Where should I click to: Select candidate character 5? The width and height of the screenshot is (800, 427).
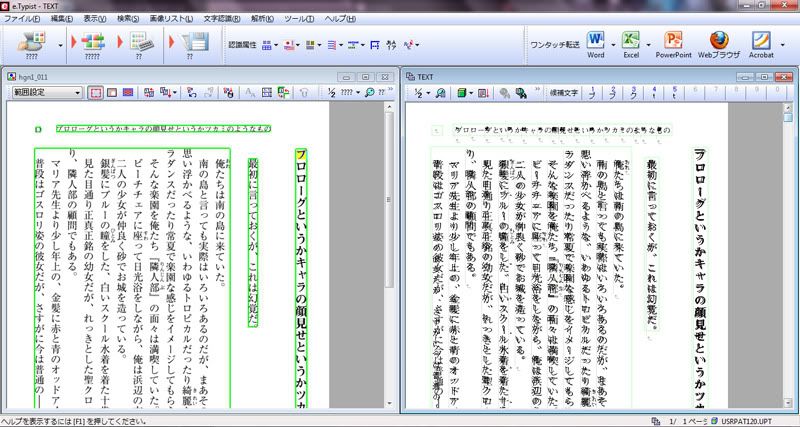click(x=674, y=93)
